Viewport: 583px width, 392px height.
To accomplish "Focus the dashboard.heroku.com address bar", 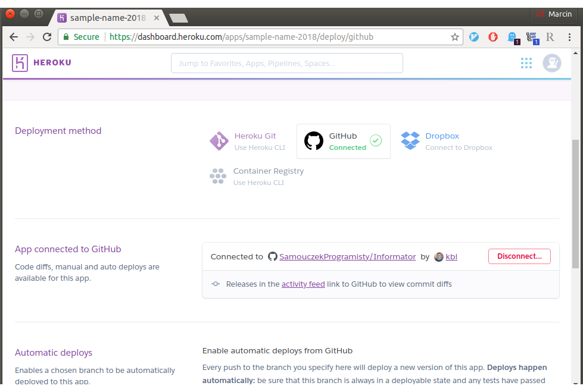I will point(260,37).
